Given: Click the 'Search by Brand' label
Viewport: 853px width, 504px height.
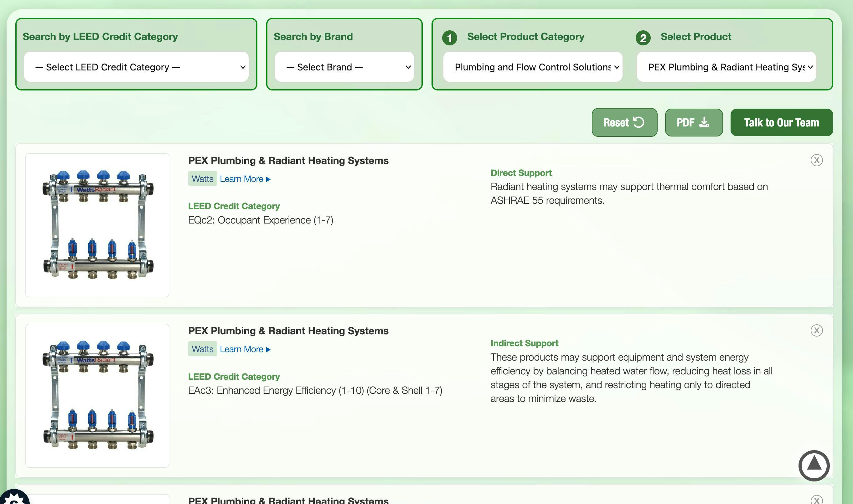Looking at the screenshot, I should tap(313, 37).
